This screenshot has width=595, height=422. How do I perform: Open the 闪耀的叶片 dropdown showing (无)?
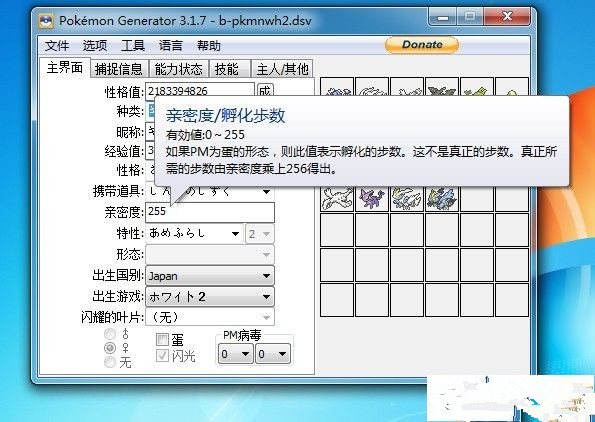tap(210, 317)
